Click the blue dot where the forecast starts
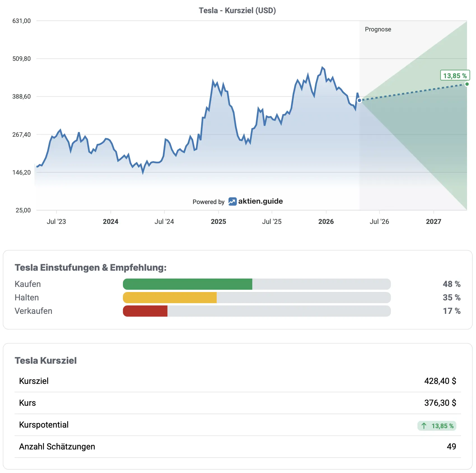This screenshot has width=476, height=473. [360, 100]
